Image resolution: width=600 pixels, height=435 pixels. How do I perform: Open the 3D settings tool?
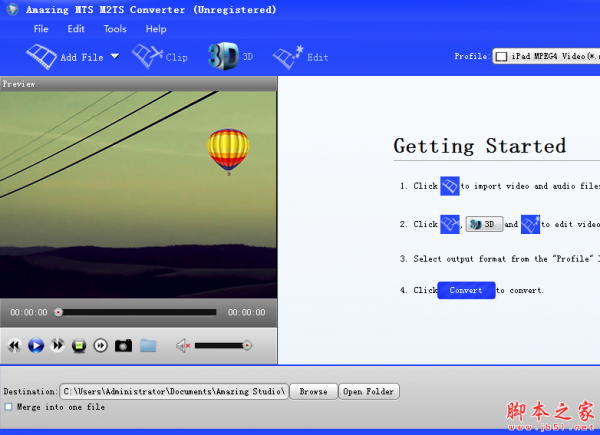point(230,56)
